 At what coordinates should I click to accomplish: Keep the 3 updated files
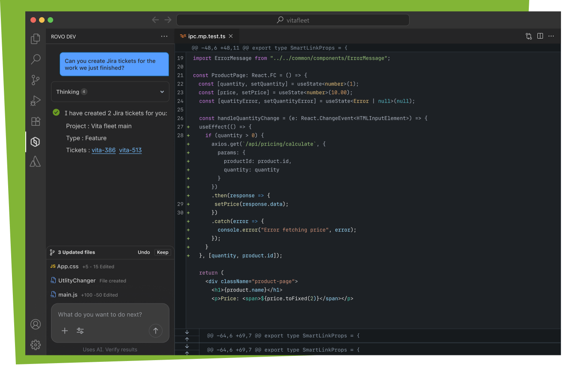pyautogui.click(x=162, y=252)
